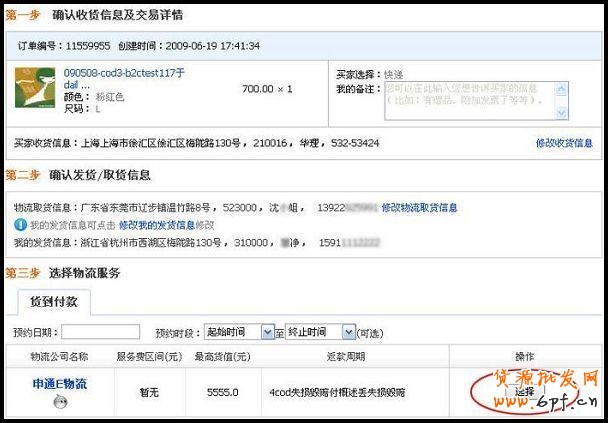Click the round icon below 申通E物流
Image resolution: width=608 pixels, height=423 pixels.
coord(60,401)
